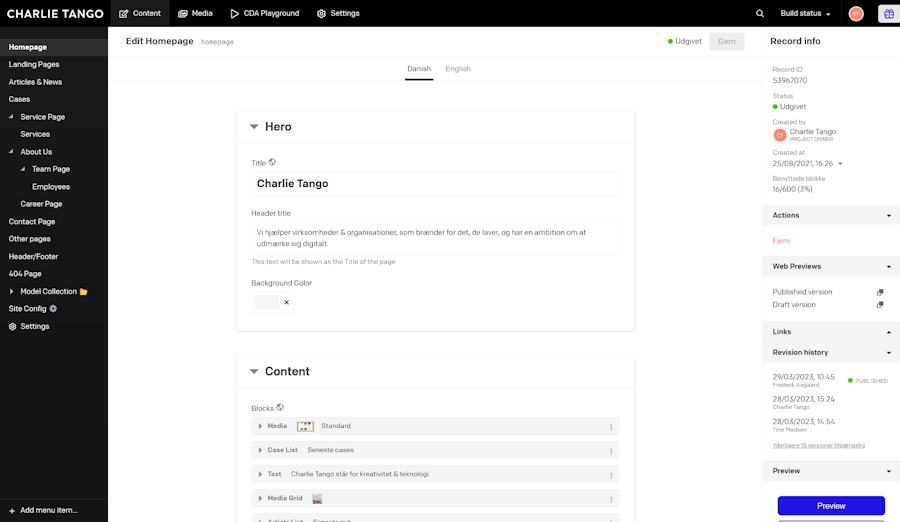Open the user avatar menu
Screen dimensions: 900x522
[x=856, y=13]
